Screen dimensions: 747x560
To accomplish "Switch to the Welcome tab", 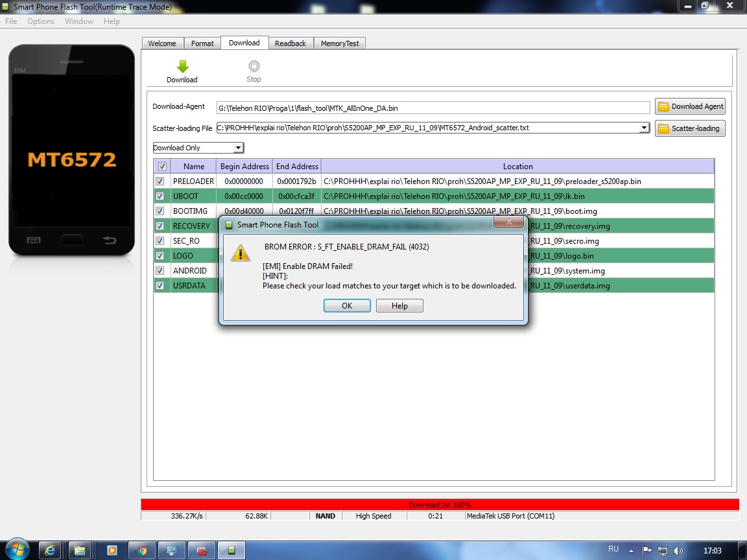I will [162, 43].
